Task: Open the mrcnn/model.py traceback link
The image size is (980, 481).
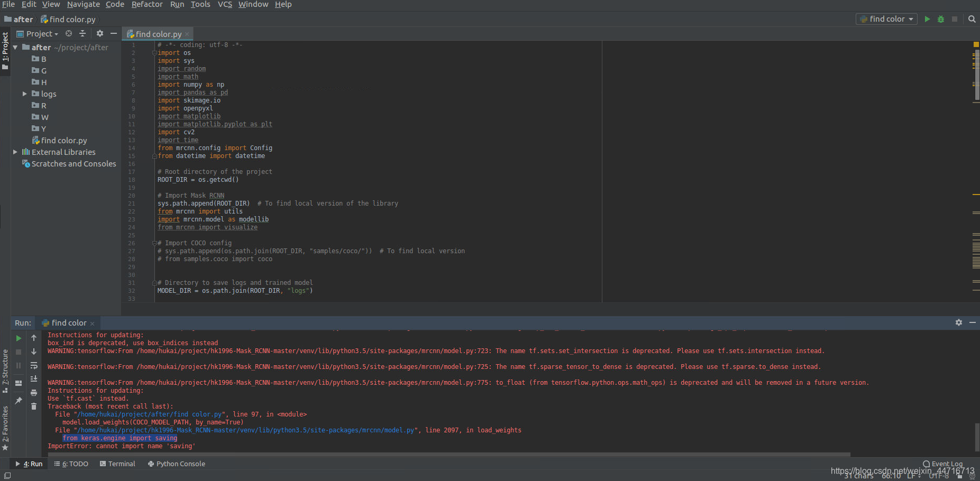Action: click(x=246, y=430)
